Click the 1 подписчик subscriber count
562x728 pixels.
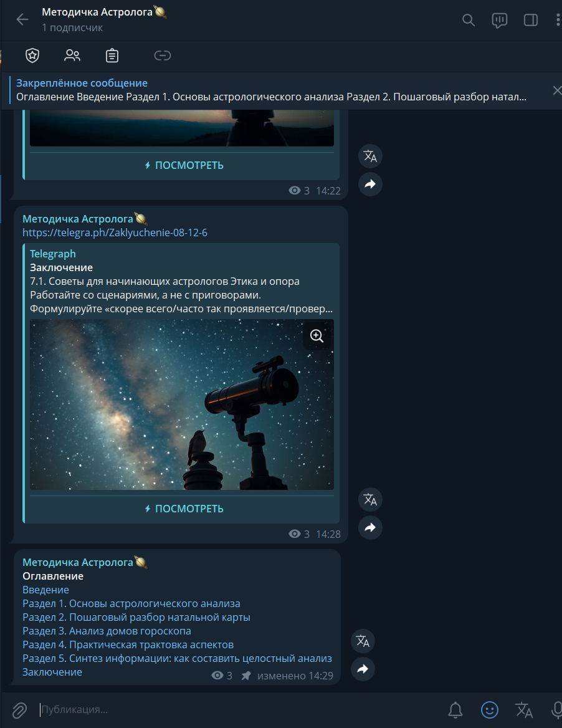click(x=72, y=27)
